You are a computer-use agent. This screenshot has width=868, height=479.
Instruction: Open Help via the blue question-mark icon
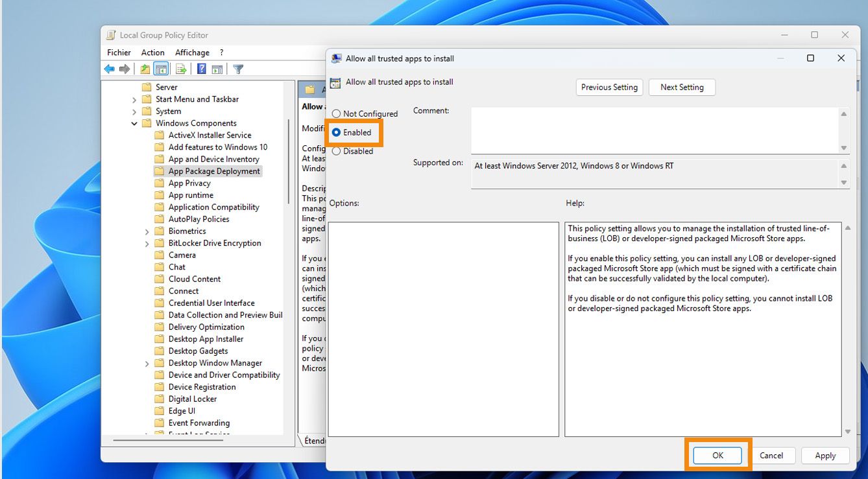point(202,69)
